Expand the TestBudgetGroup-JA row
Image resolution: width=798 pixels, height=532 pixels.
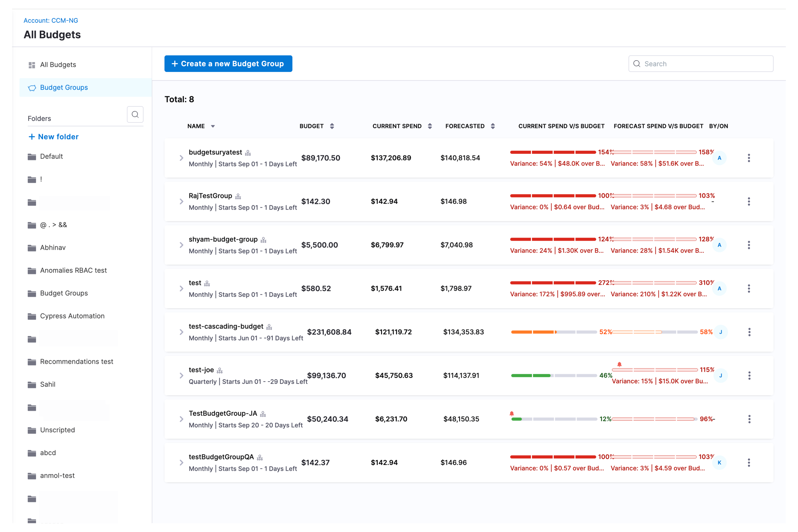pyautogui.click(x=181, y=419)
